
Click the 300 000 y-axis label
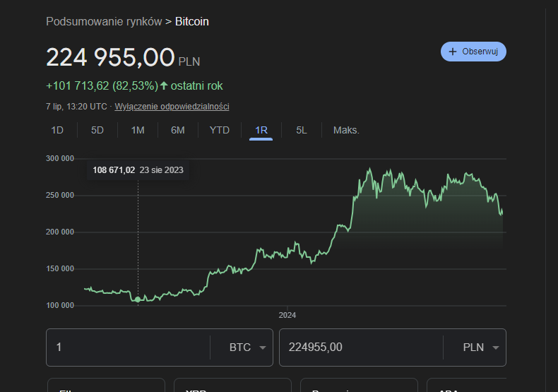(60, 158)
